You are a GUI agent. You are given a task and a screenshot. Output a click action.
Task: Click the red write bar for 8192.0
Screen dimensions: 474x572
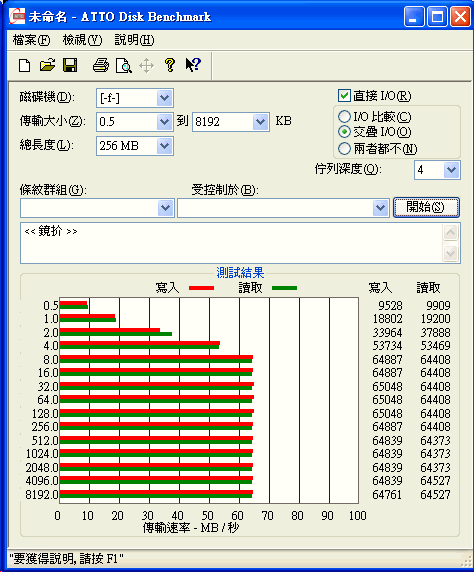point(156,492)
